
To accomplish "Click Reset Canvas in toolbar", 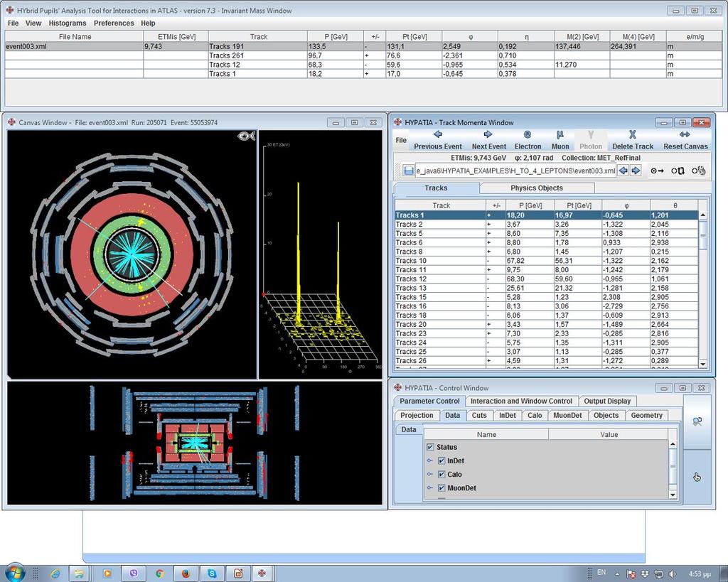I will pyautogui.click(x=685, y=140).
